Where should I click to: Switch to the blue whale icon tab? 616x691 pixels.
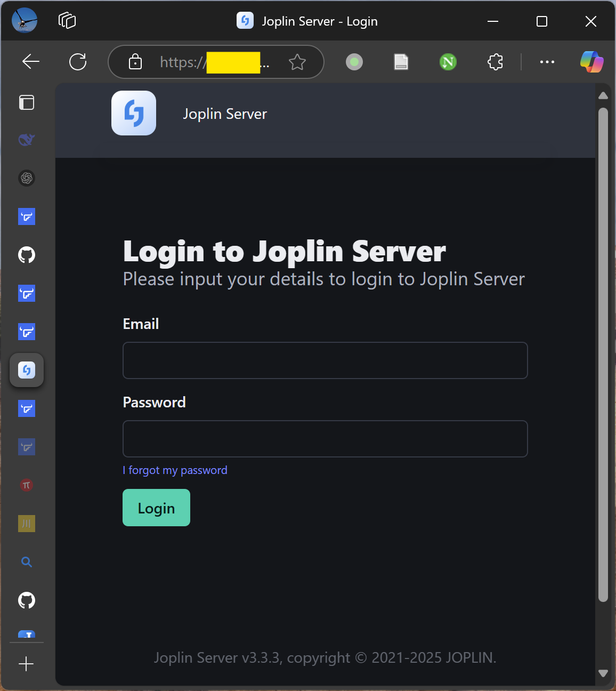[x=27, y=140]
